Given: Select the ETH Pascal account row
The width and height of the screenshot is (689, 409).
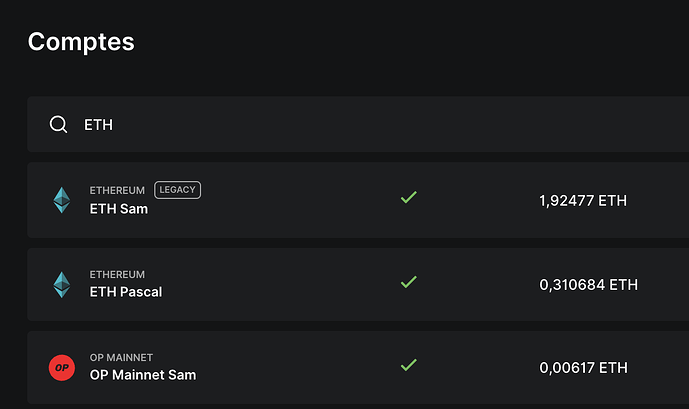Looking at the screenshot, I should (358, 284).
